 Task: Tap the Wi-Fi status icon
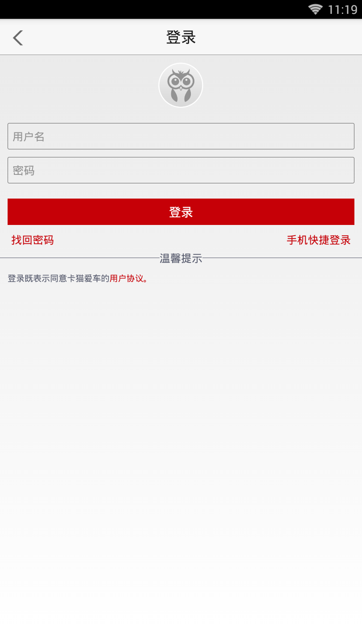pos(315,9)
